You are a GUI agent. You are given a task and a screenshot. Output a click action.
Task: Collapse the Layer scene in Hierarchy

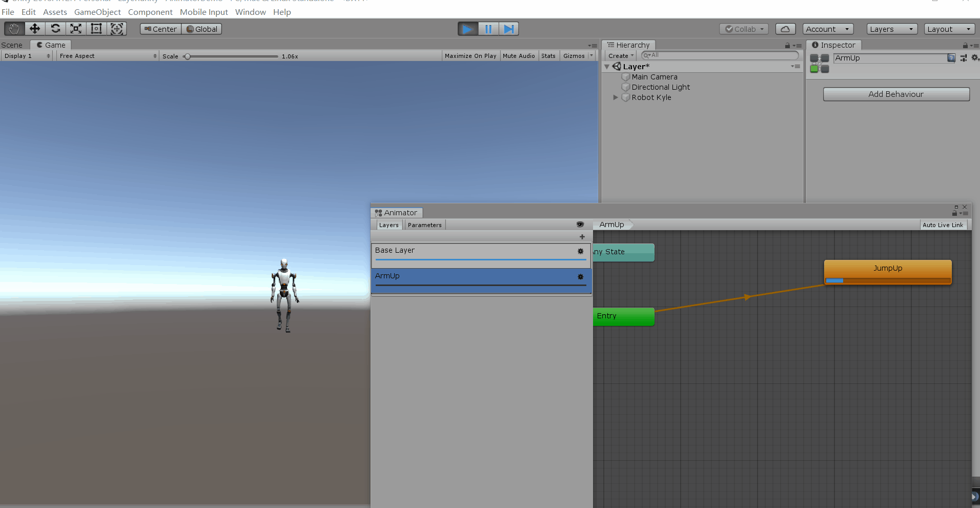(607, 67)
